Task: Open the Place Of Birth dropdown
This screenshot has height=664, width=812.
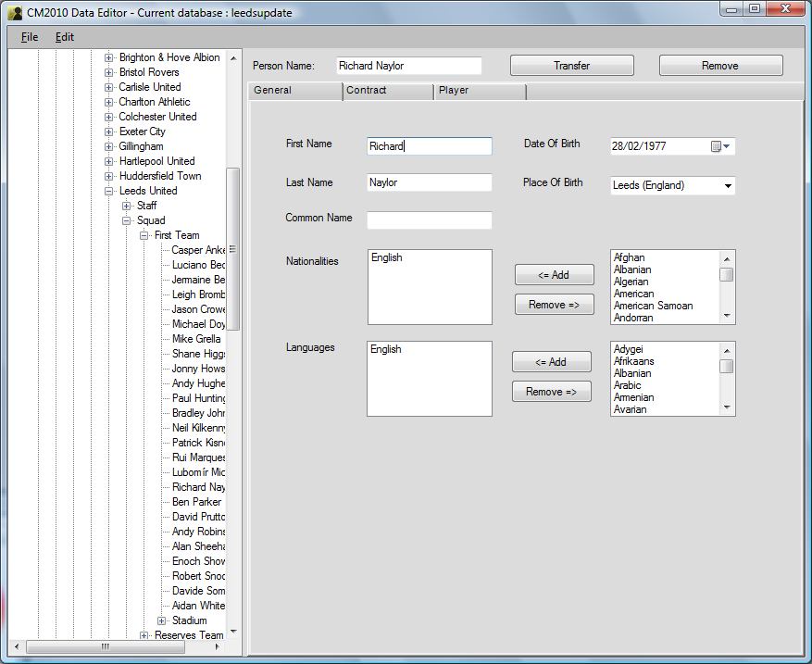Action: tap(728, 186)
